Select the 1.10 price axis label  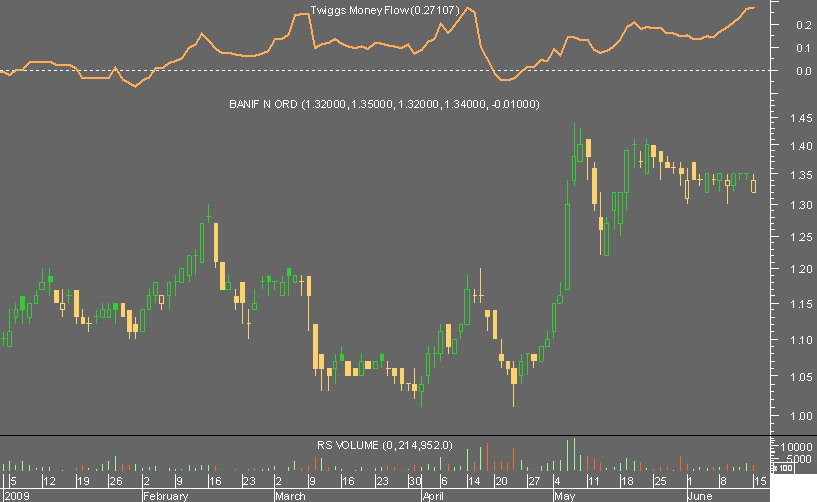[x=801, y=340]
